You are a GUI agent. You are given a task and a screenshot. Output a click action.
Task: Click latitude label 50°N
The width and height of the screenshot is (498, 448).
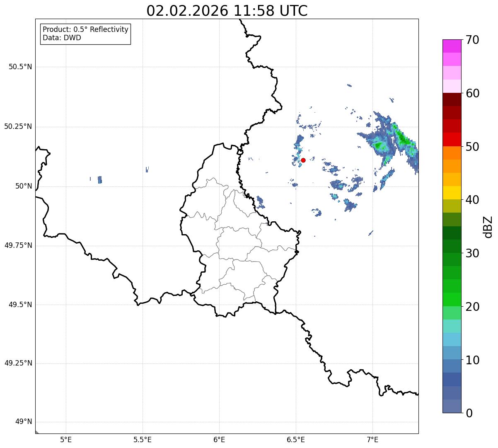(24, 186)
